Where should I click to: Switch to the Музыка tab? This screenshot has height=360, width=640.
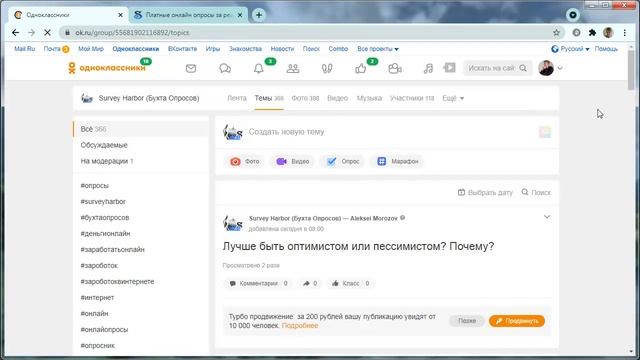[369, 98]
